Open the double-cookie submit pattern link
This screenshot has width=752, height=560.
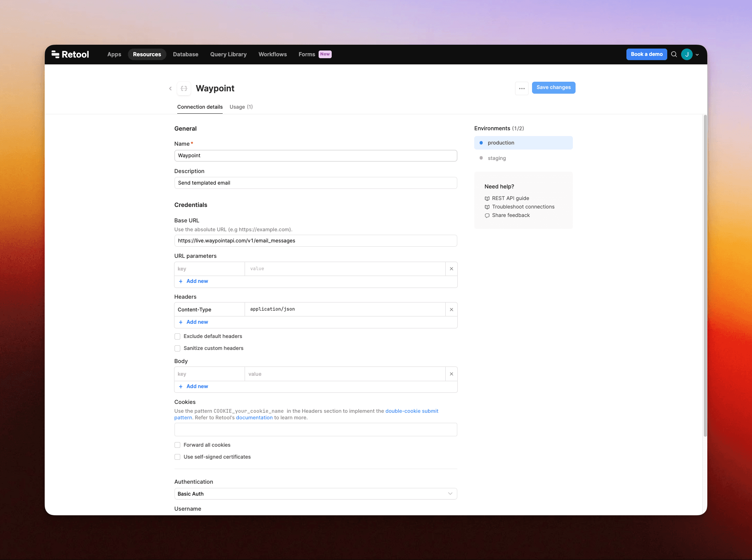pyautogui.click(x=411, y=411)
